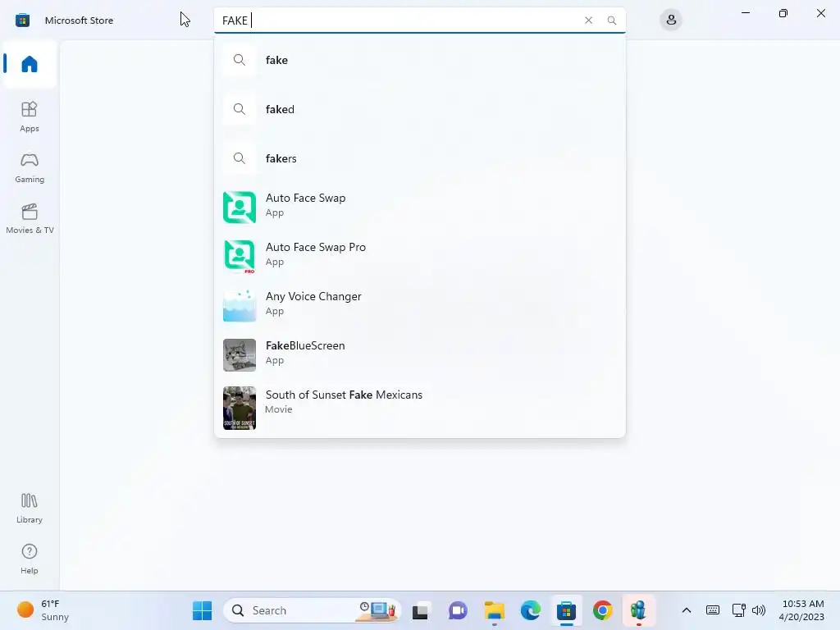Click the Microsoft Store logo icon
Image resolution: width=840 pixels, height=630 pixels.
pos(22,21)
